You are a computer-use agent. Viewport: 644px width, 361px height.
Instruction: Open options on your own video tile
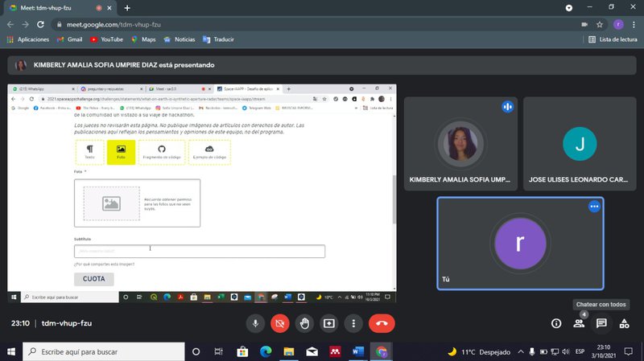click(594, 207)
